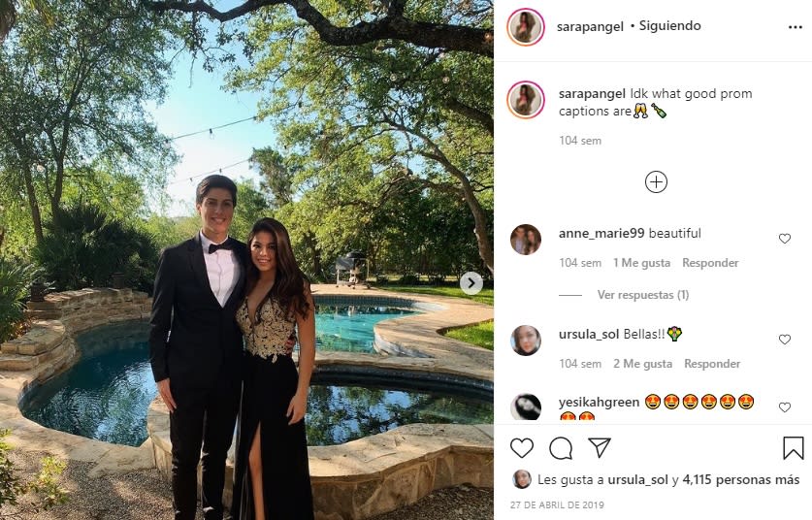Image resolution: width=812 pixels, height=520 pixels.
Task: Like the post with the heart icon
Action: [x=522, y=447]
